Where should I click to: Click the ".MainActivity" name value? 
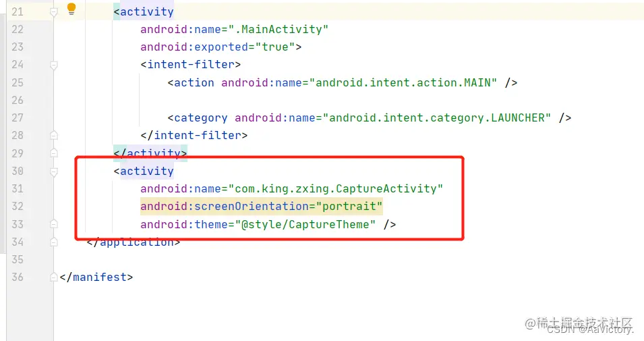pos(278,29)
